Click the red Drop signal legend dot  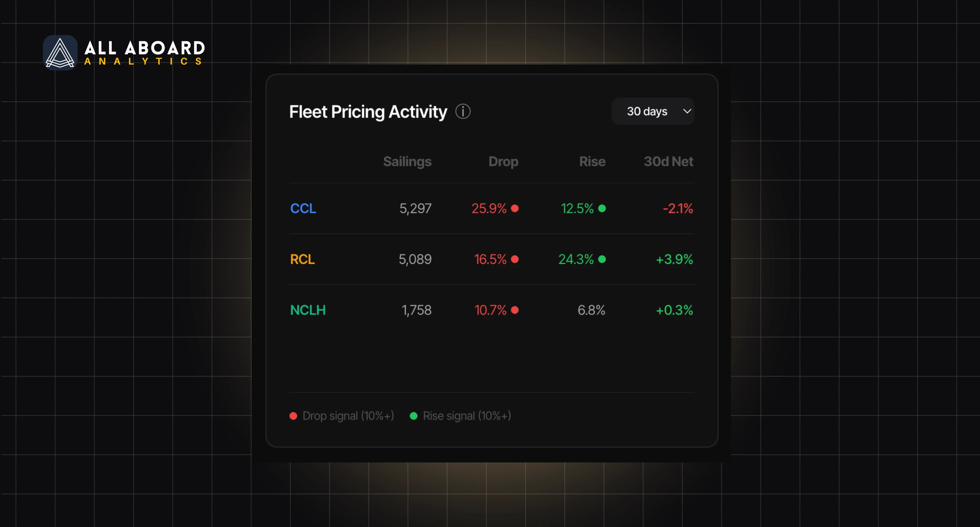click(293, 416)
